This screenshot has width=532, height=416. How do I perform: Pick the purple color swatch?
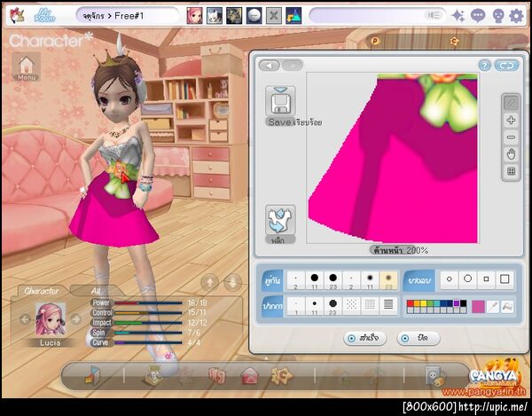[x=457, y=303]
